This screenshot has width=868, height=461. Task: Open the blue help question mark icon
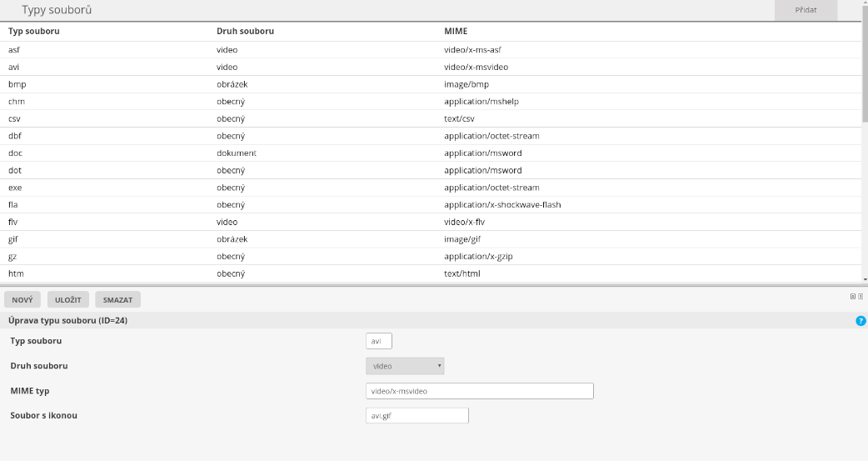pyautogui.click(x=861, y=321)
